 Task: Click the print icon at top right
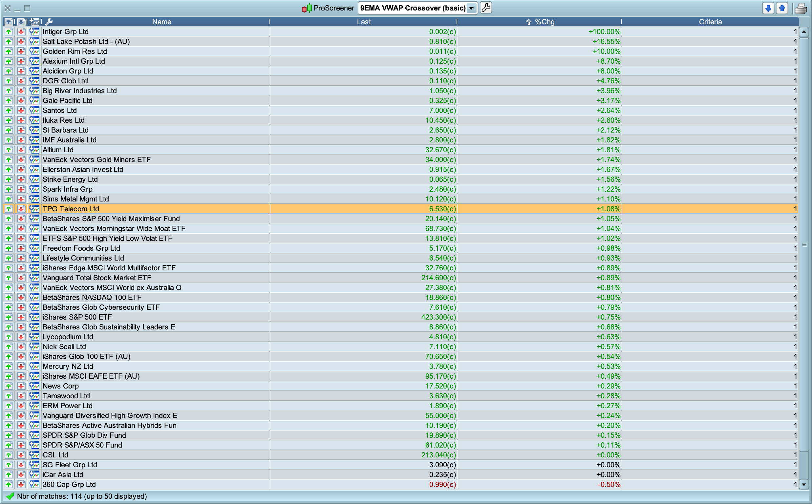[x=801, y=8]
